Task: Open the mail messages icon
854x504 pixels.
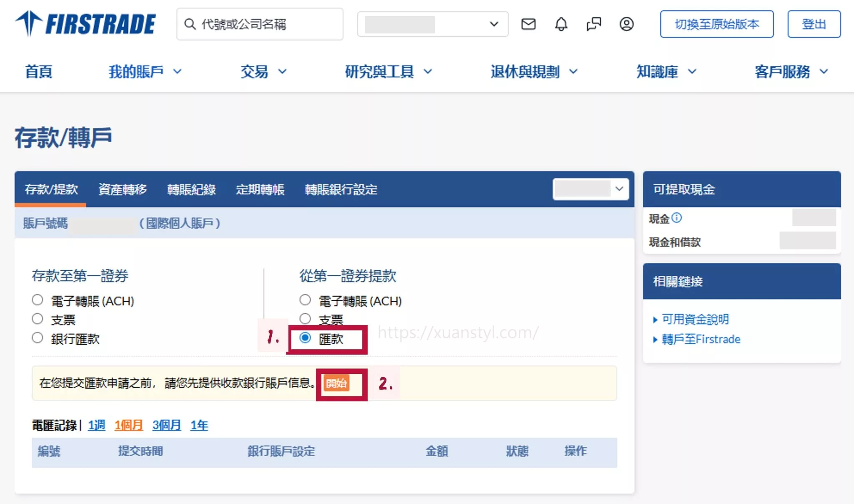Action: [x=528, y=24]
